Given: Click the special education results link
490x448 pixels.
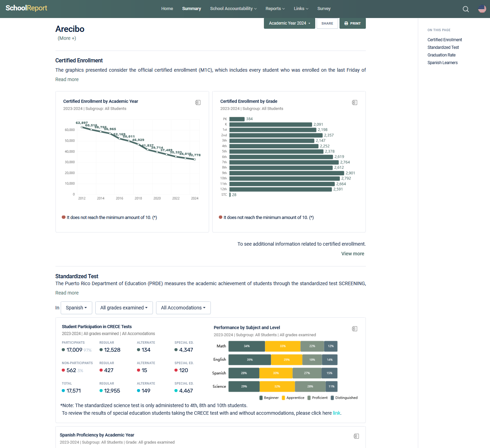Looking at the screenshot, I should [337, 413].
